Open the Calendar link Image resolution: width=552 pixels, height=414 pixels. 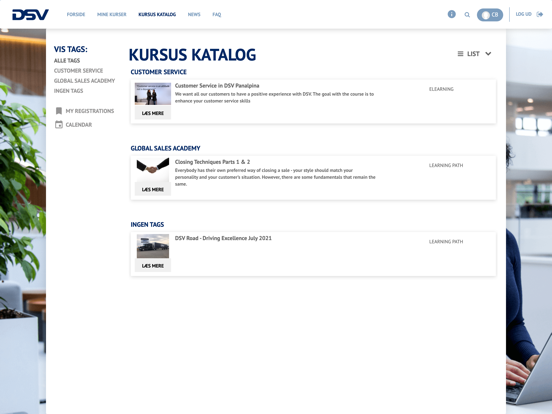pyautogui.click(x=79, y=125)
